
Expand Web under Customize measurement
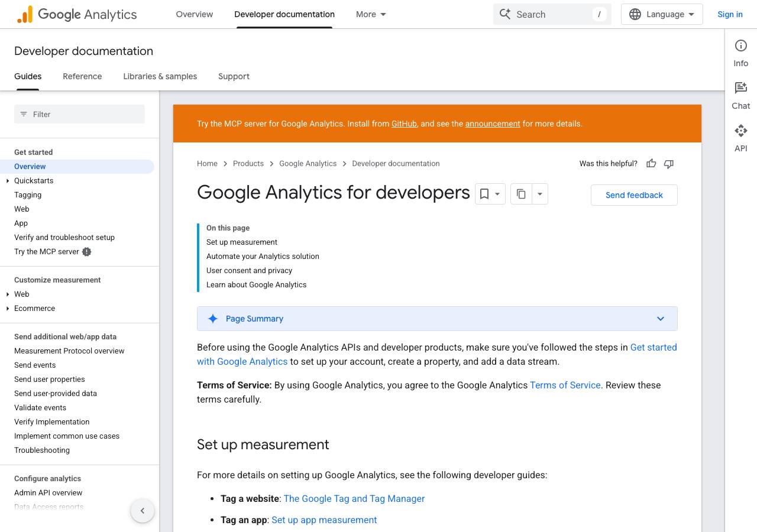[x=8, y=294]
